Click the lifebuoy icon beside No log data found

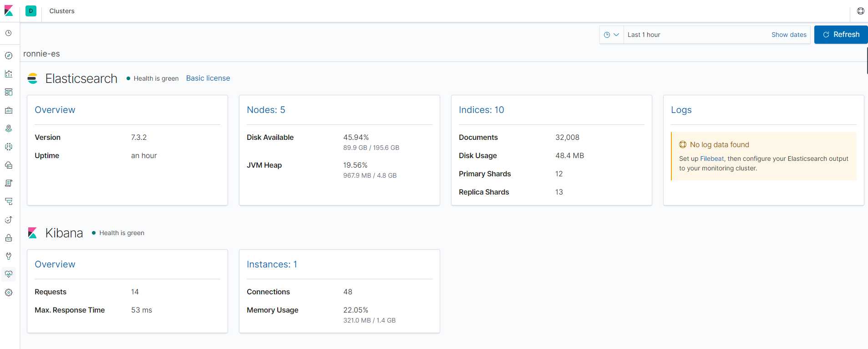pyautogui.click(x=683, y=144)
